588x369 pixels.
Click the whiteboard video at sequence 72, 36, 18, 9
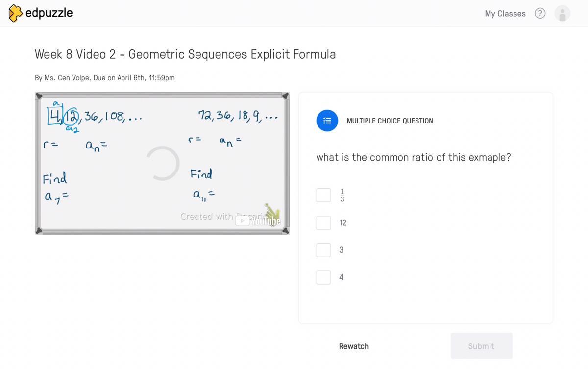click(238, 116)
